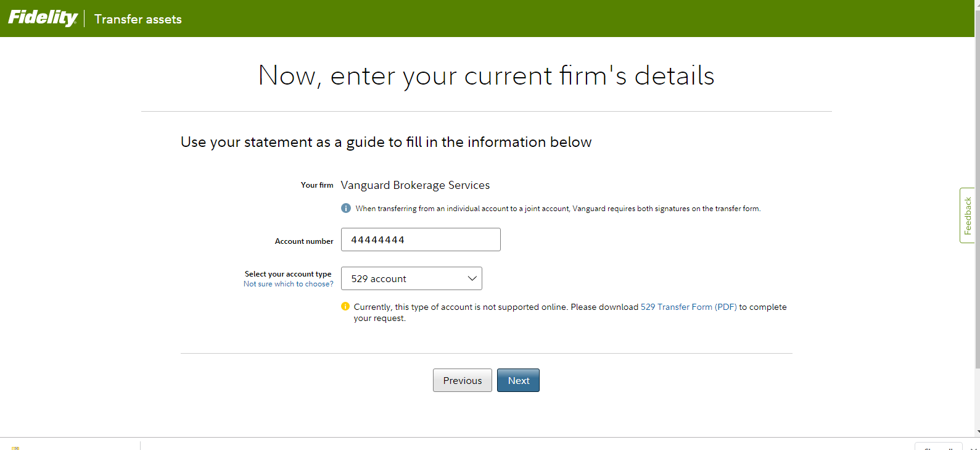This screenshot has height=450, width=980.
Task: Click the 'Select your account type' label
Action: 288,273
